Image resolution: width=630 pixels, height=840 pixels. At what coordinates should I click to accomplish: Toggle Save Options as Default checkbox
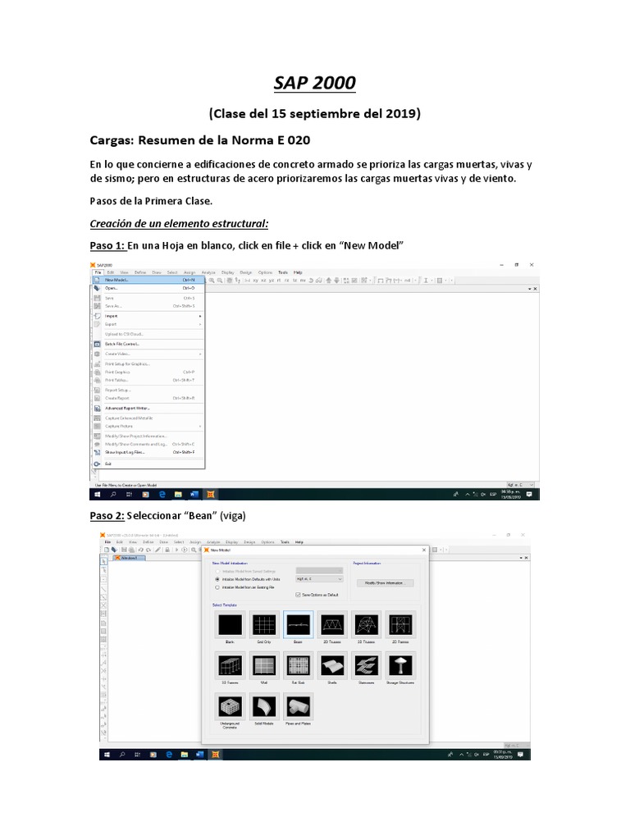(x=299, y=595)
